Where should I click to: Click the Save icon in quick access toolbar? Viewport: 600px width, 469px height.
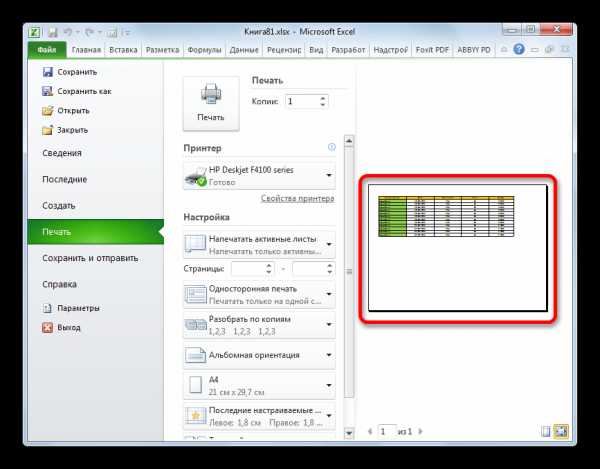click(x=52, y=32)
